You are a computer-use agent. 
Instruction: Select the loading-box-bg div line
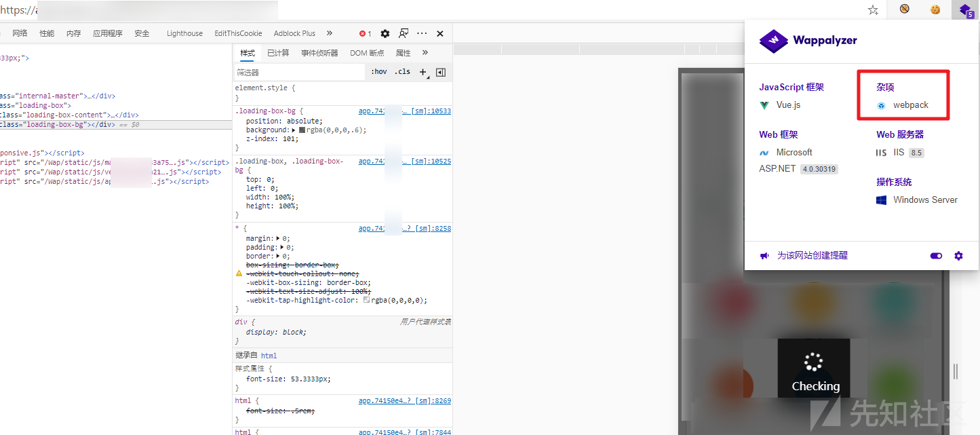tap(115, 125)
